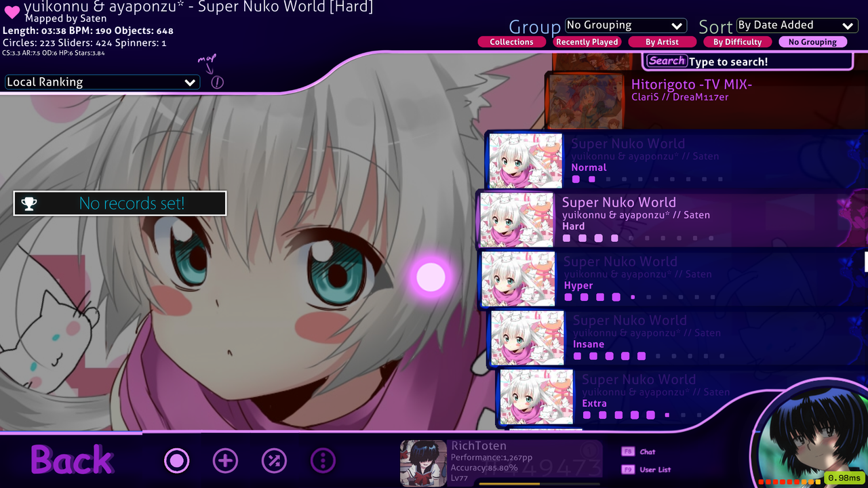Viewport: 868px width, 488px height.
Task: Expand the Local Ranking dropdown
Action: click(102, 82)
